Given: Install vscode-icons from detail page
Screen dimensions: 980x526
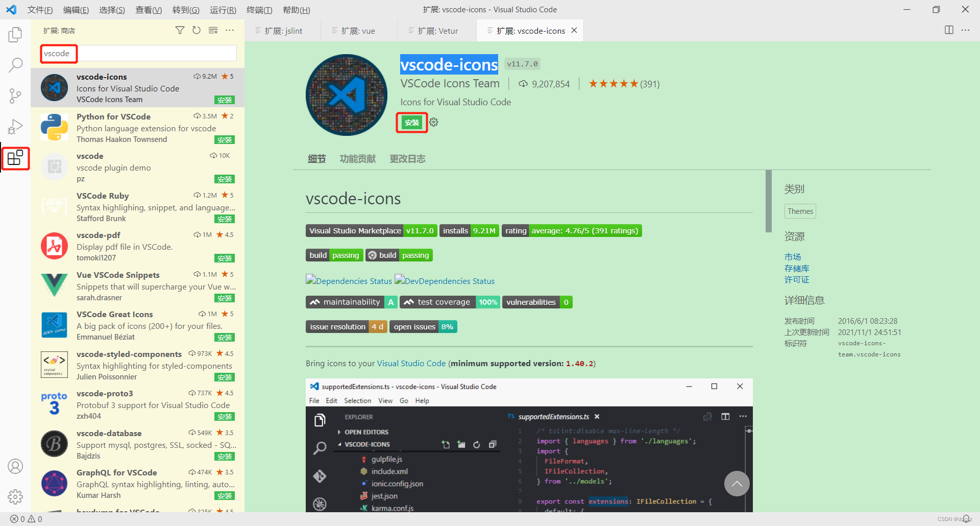Looking at the screenshot, I should point(412,123).
